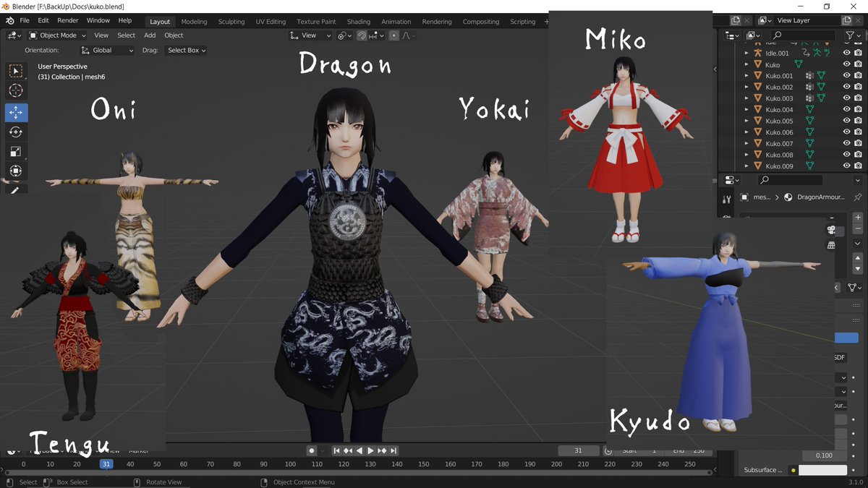The image size is (868, 488).
Task: Open the Object Mode dropdown
Action: coord(57,35)
